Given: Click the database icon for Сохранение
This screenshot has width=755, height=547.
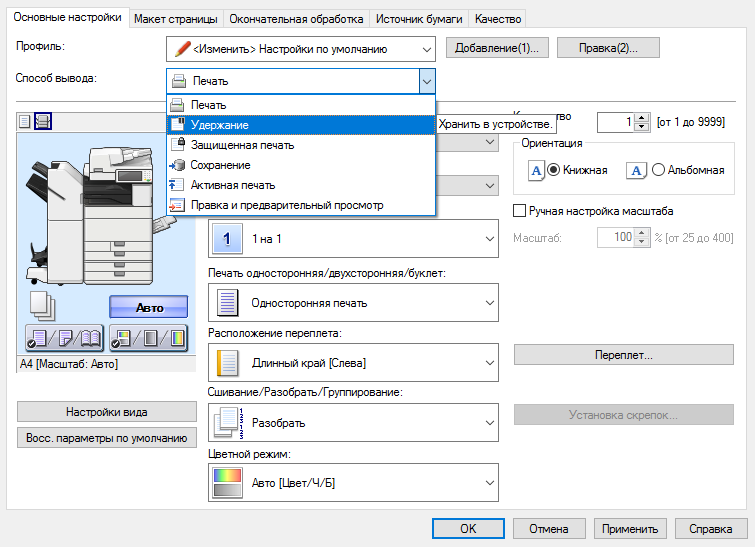Looking at the screenshot, I should pos(177,165).
